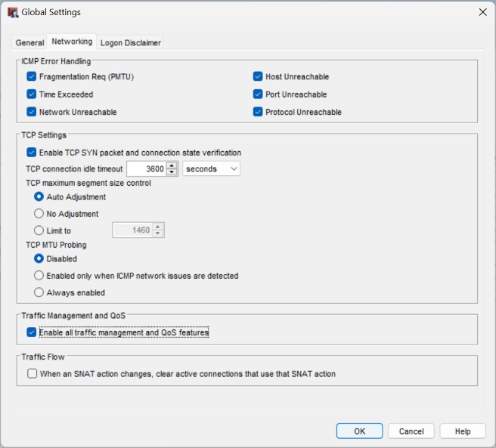Screen dimensions: 496x448
Task: Open Help for Global Settings
Action: (463, 431)
